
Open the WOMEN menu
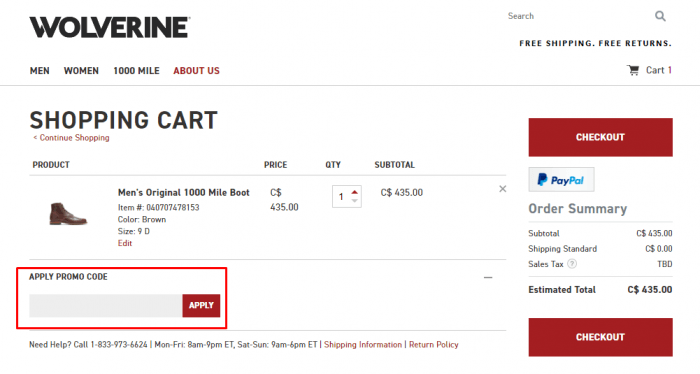(x=81, y=71)
